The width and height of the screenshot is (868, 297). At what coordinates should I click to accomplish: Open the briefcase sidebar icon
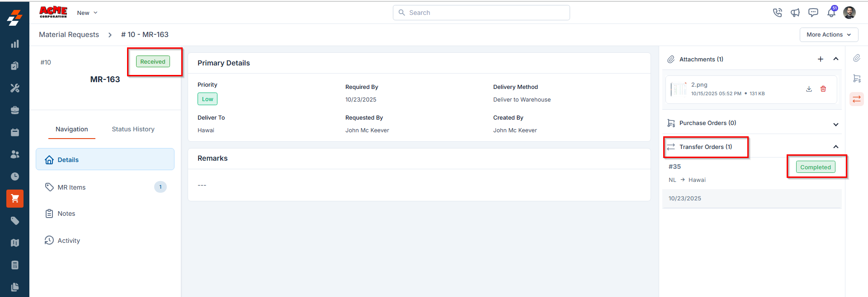pos(15,110)
